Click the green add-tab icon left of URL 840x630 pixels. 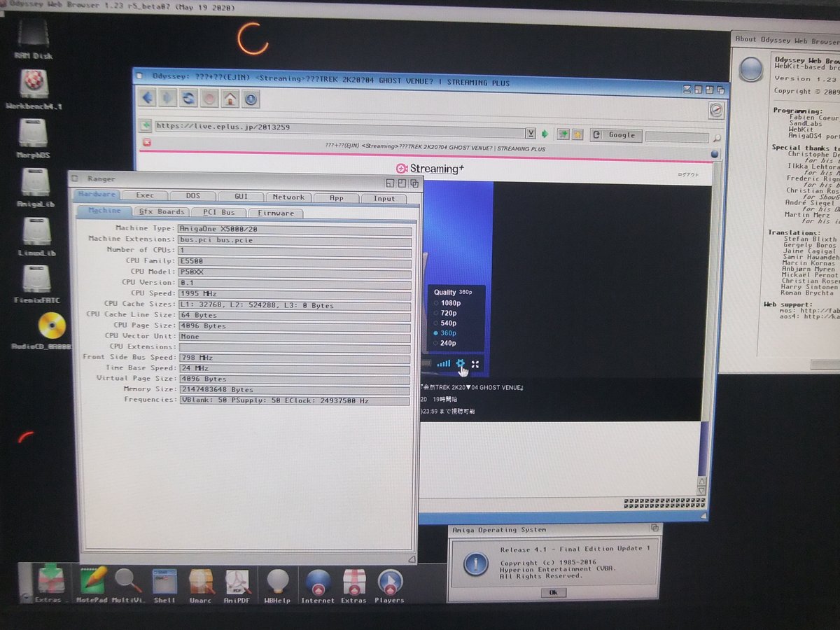[146, 126]
